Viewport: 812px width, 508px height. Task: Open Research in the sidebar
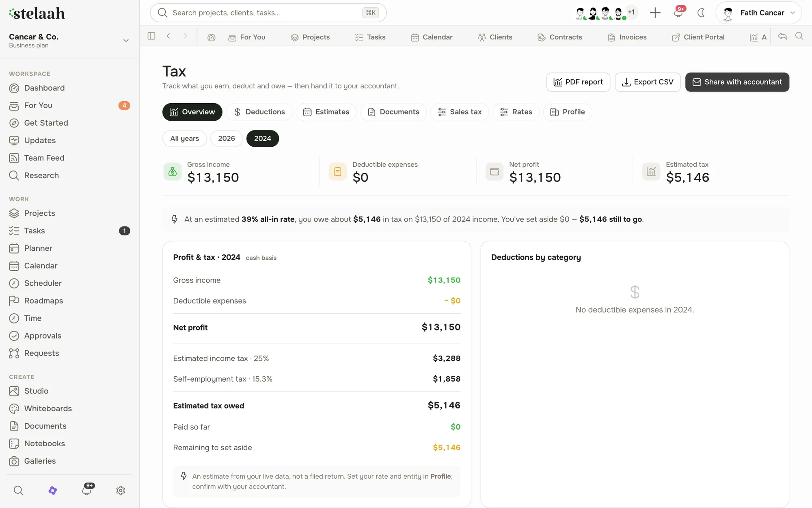(69, 175)
